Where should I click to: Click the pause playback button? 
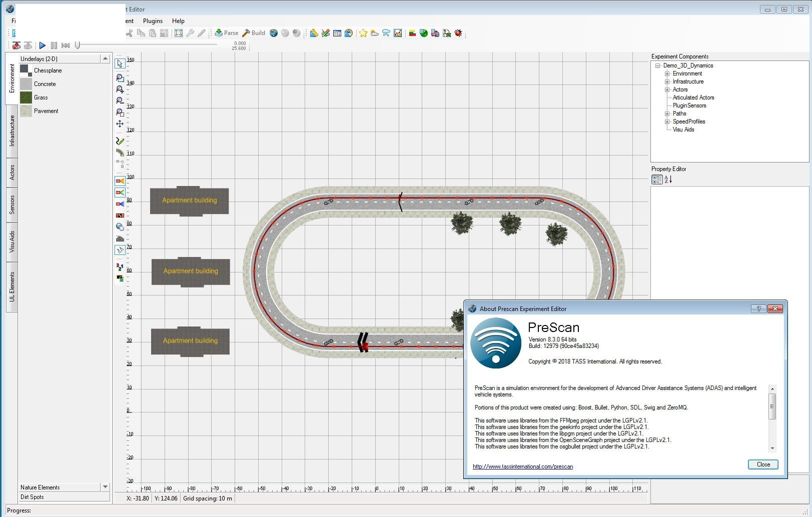click(x=54, y=45)
